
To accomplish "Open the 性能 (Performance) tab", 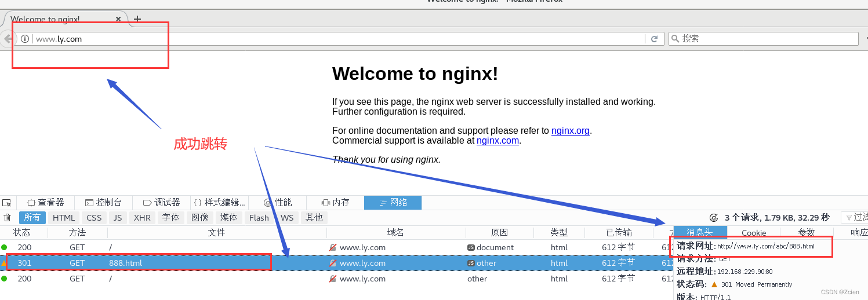I will coord(278,203).
